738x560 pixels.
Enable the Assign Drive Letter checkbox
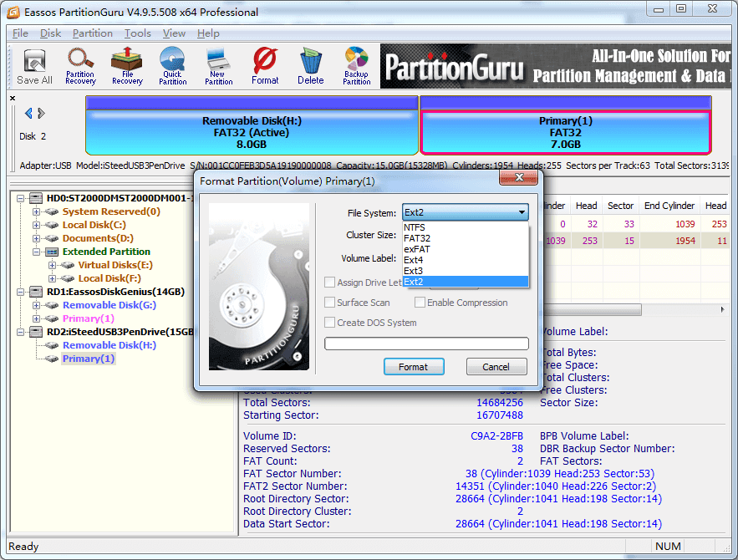coord(330,283)
